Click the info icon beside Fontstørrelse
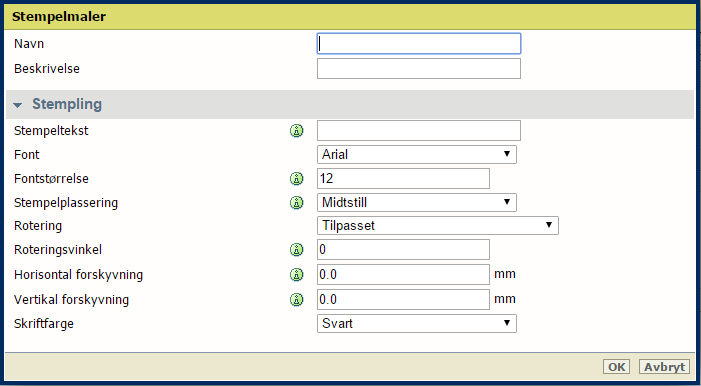The height and width of the screenshot is (386, 701). tap(296, 178)
